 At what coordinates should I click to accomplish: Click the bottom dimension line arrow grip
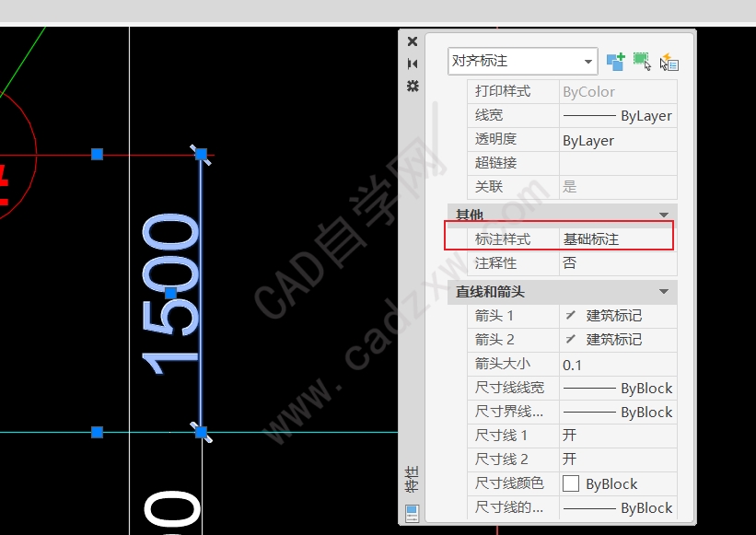click(201, 432)
